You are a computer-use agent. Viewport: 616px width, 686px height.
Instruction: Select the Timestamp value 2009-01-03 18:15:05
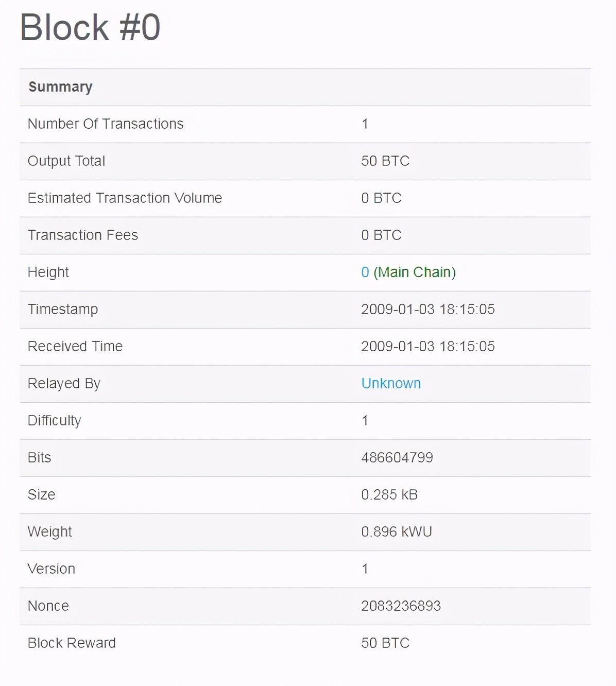(428, 309)
